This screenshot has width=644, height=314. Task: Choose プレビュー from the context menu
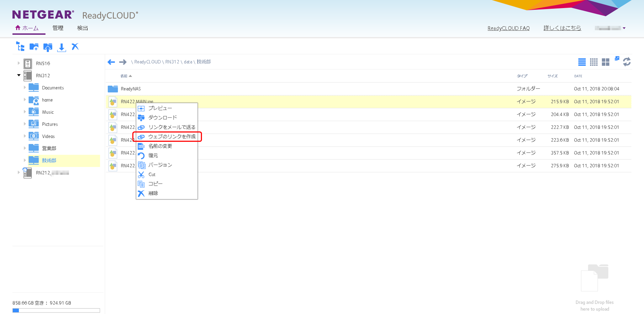pyautogui.click(x=167, y=108)
